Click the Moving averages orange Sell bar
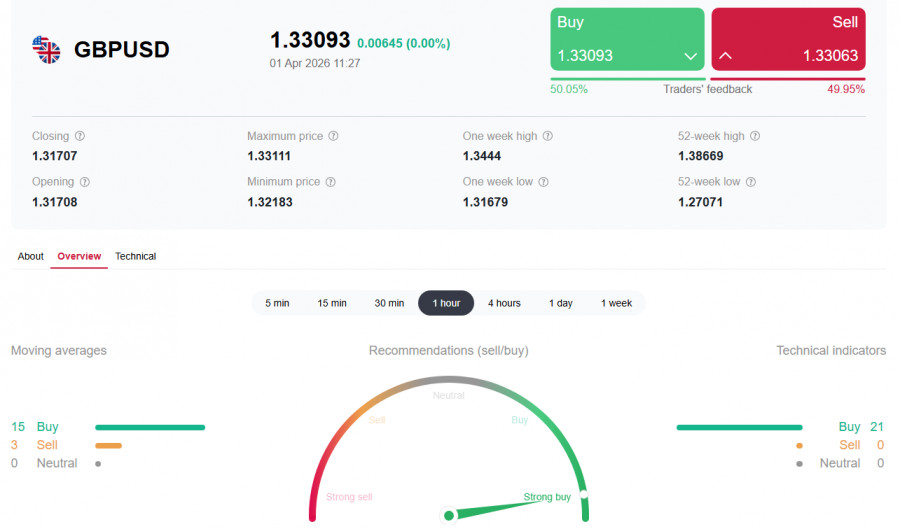900x529 pixels. (108, 445)
